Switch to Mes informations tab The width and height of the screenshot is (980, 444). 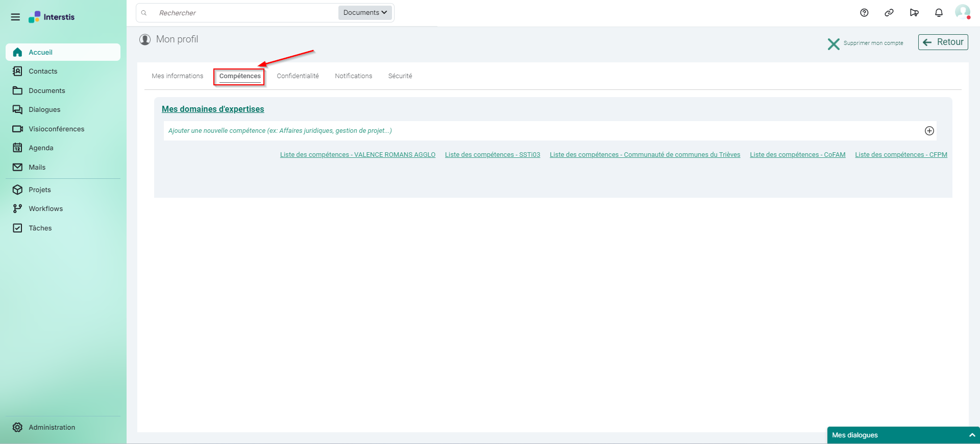177,76
